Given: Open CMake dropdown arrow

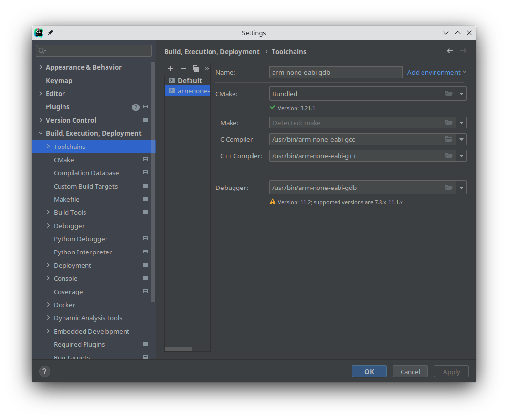Looking at the screenshot, I should (x=461, y=94).
